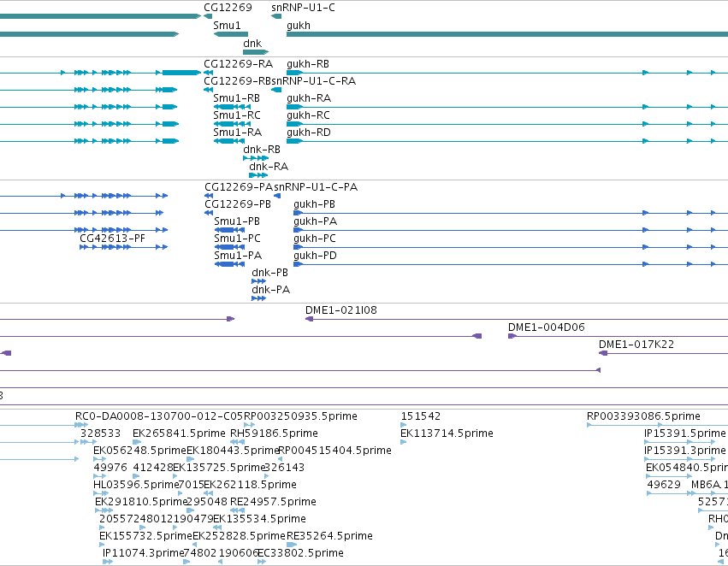Click EST EK262118.5prime
This screenshot has height=566, width=728.
tap(251, 486)
